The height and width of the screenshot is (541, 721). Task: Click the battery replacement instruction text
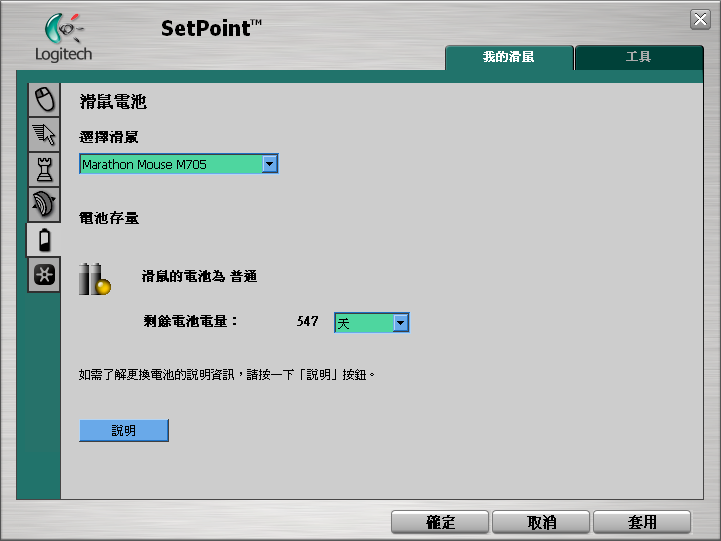227,375
